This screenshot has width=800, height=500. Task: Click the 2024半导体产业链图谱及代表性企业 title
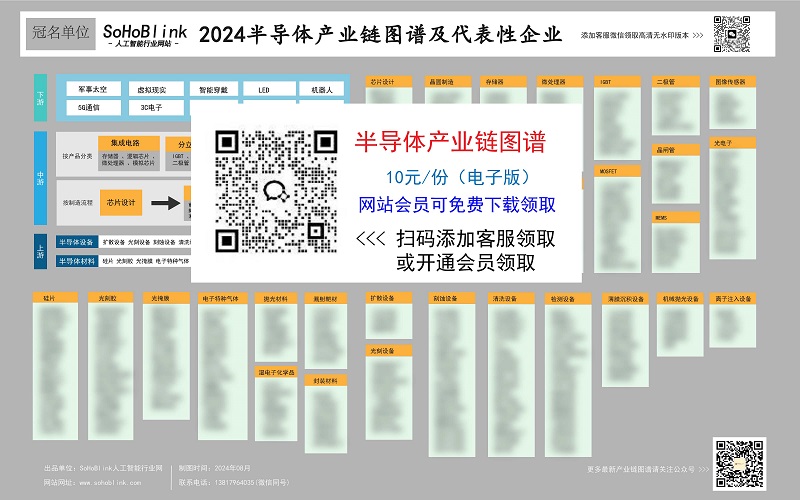coord(381,35)
